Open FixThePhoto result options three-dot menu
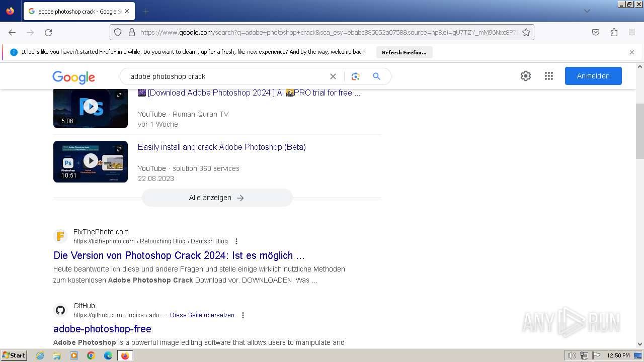 coord(236,241)
